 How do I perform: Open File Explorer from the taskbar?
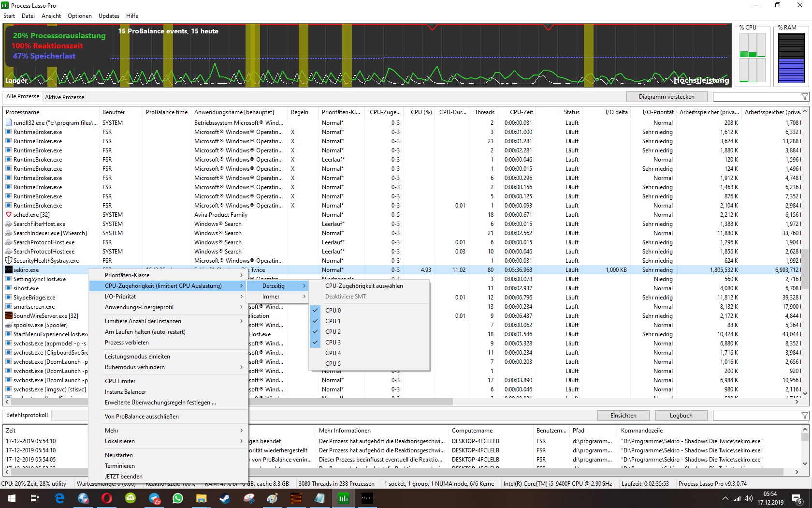(201, 498)
